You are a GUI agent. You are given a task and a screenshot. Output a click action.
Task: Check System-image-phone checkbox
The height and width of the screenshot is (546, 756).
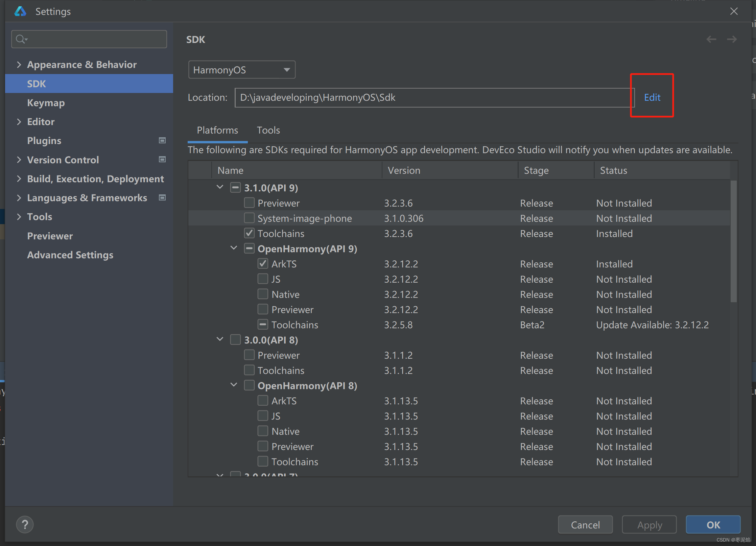(x=249, y=218)
